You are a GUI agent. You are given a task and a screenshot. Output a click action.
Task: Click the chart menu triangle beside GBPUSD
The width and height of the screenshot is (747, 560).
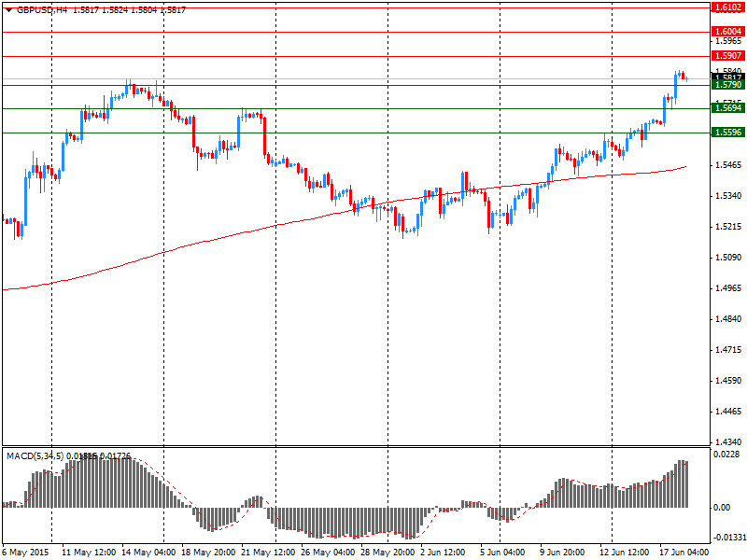(9, 9)
